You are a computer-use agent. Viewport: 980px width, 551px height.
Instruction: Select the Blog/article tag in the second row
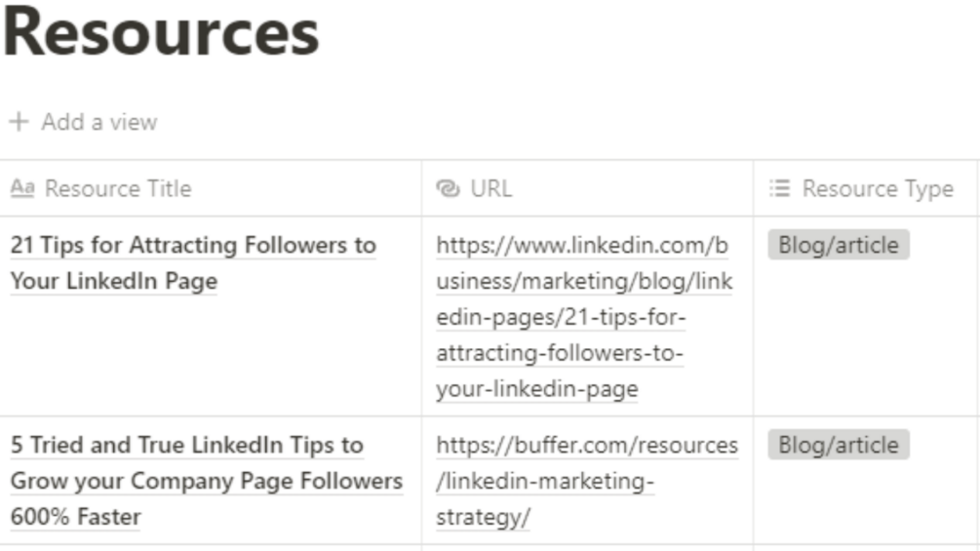[x=838, y=446]
